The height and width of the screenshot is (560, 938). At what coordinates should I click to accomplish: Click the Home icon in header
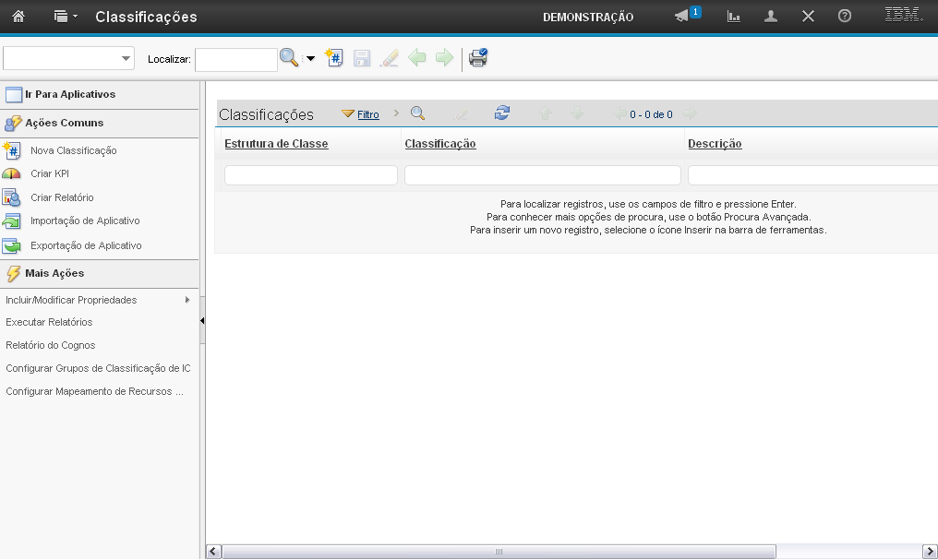pos(18,17)
